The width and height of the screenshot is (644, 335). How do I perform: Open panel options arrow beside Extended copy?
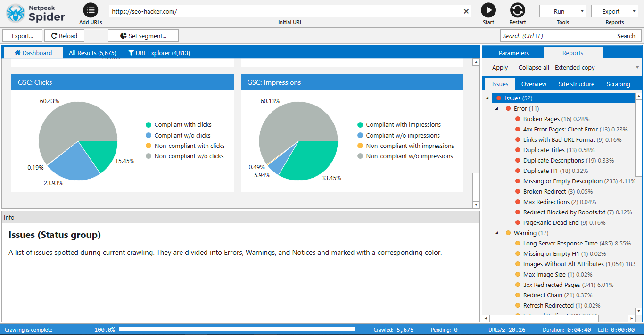click(637, 67)
